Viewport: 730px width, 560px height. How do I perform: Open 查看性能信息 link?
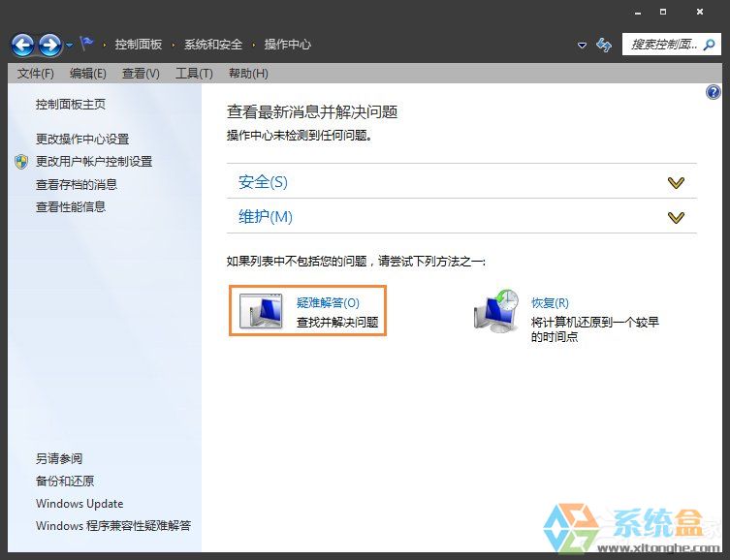tap(71, 206)
